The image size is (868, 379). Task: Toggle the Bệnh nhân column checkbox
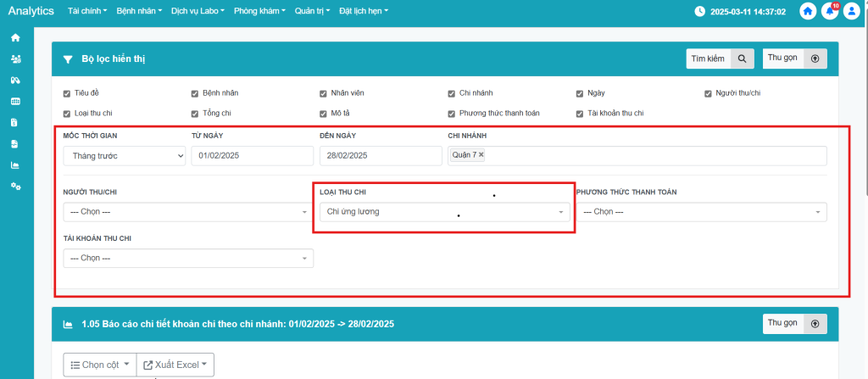tap(195, 92)
